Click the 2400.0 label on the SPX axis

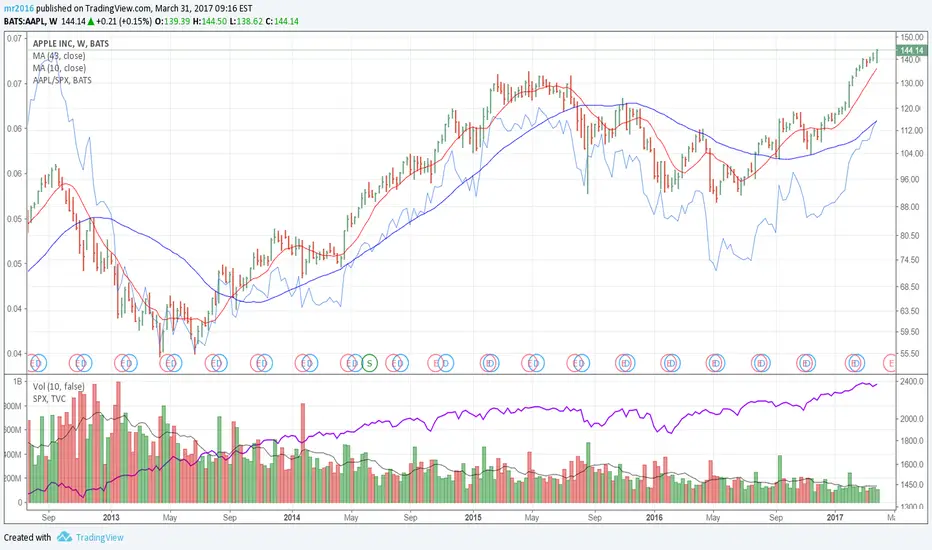click(912, 381)
